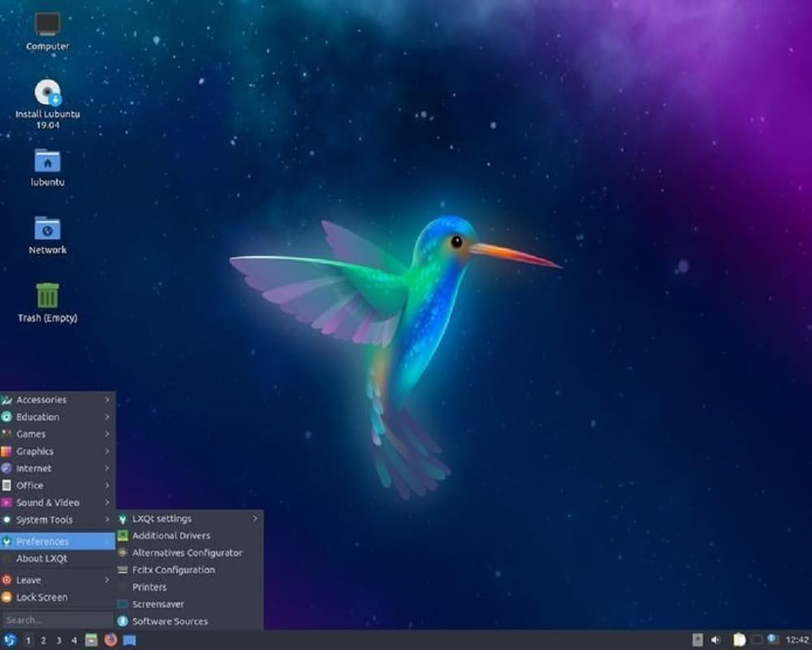Open Firefox from the taskbar
The image size is (812, 650).
click(x=110, y=640)
